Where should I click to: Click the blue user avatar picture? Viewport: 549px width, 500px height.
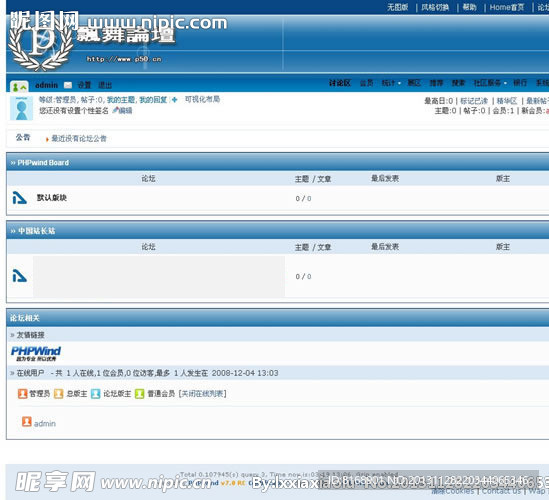[21, 109]
